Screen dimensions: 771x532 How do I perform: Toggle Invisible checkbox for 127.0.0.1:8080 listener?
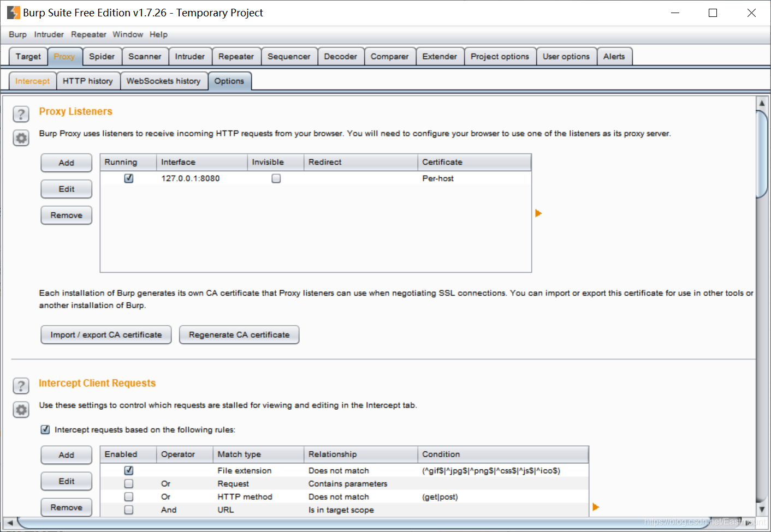pos(276,178)
